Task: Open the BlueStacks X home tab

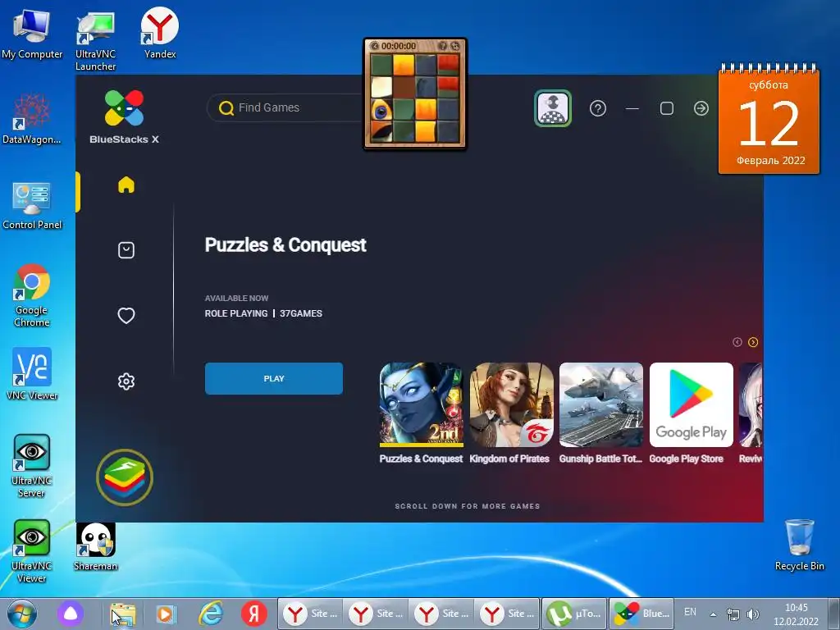Action: [x=126, y=185]
